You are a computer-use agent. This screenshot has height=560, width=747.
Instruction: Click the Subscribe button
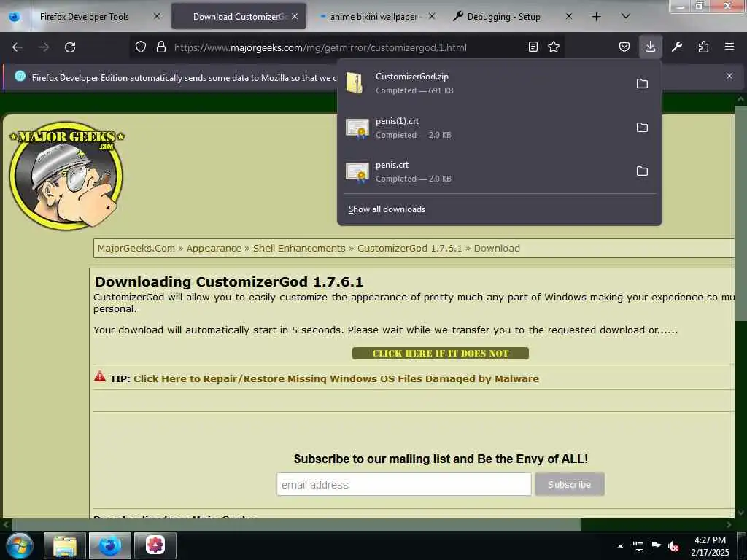coord(569,484)
